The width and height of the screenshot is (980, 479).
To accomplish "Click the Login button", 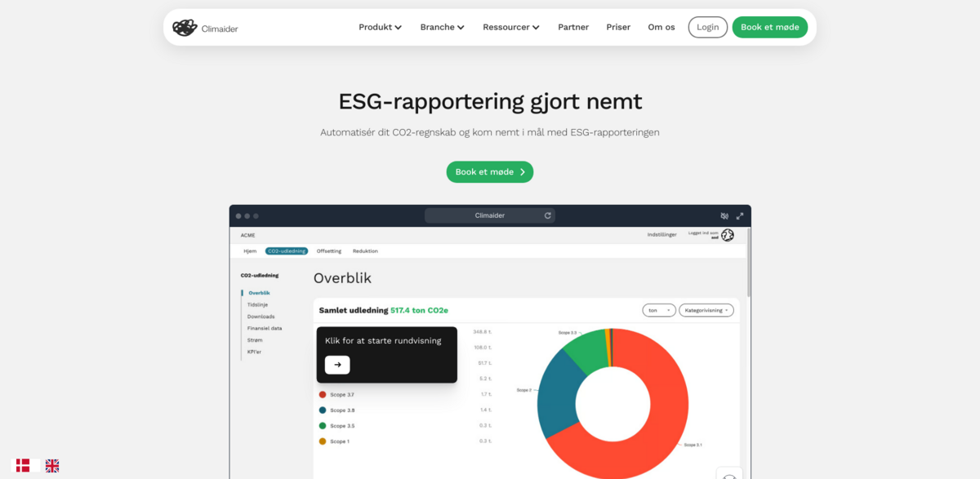I will (707, 27).
